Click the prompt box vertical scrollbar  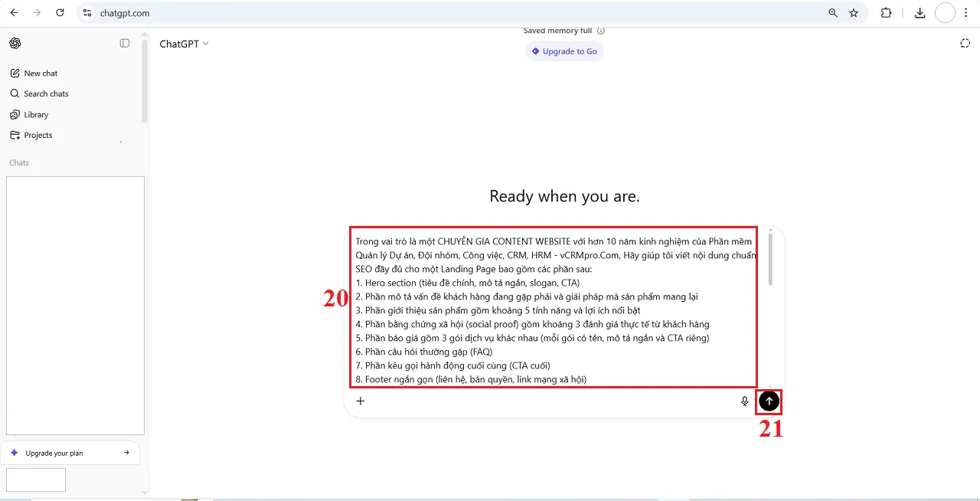pos(770,260)
